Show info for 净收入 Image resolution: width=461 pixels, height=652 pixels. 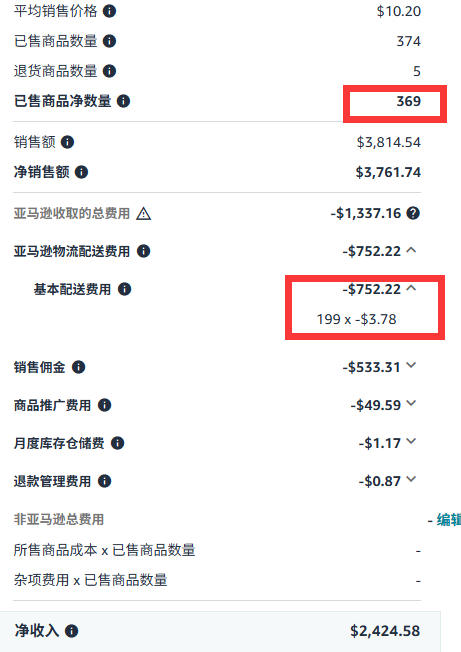(x=71, y=631)
